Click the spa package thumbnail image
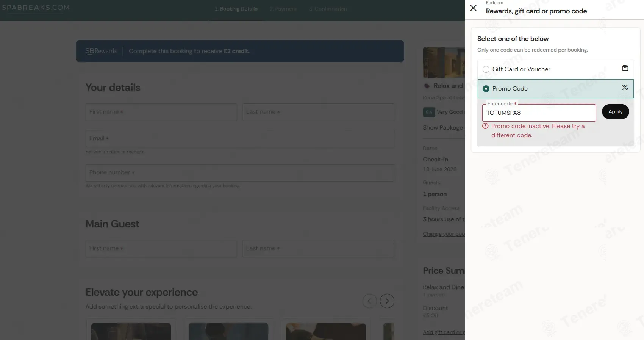 pyautogui.click(x=444, y=63)
